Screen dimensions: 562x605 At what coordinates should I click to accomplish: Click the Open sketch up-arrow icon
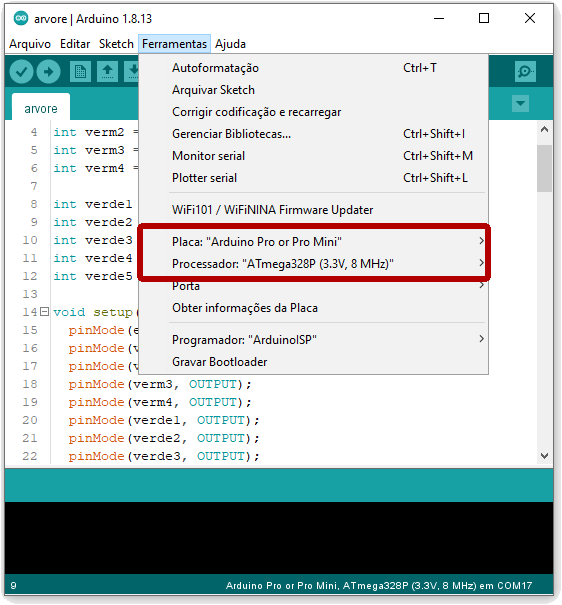[x=107, y=71]
